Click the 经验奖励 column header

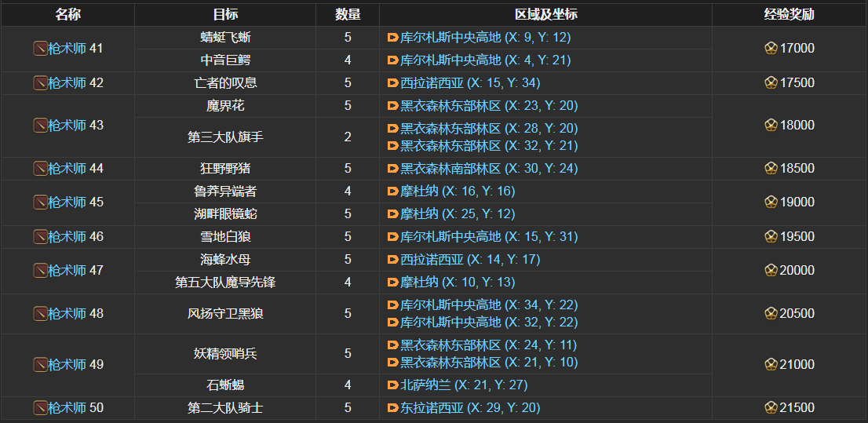[x=789, y=15]
